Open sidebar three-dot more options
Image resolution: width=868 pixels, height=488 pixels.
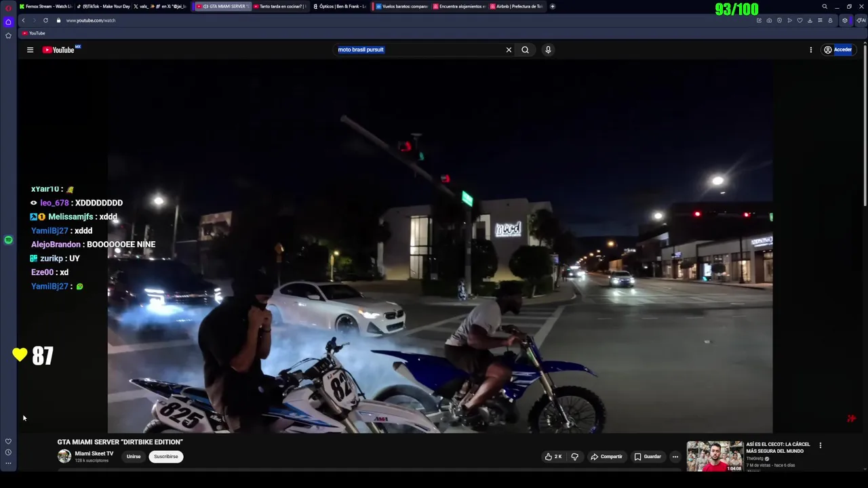[x=8, y=464]
